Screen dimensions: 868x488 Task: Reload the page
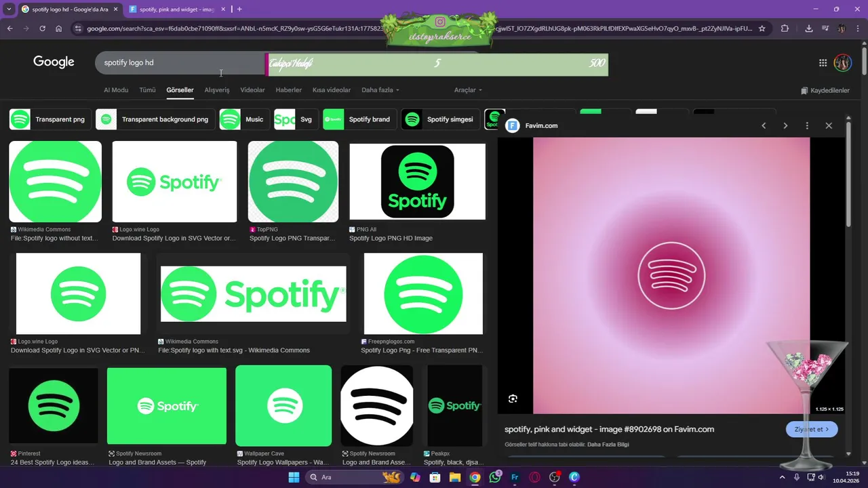[42, 28]
